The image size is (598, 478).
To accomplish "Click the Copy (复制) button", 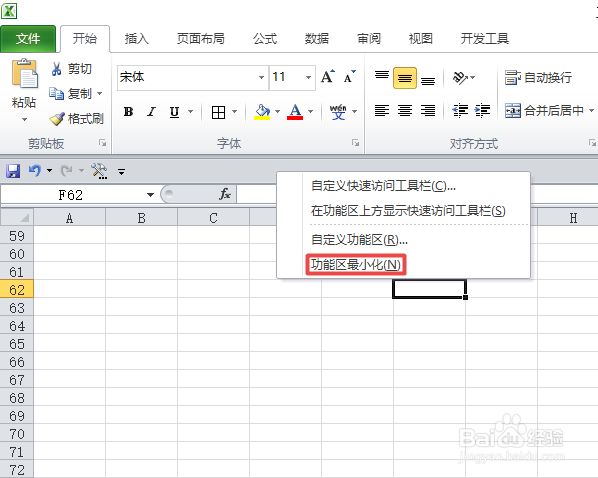I will pos(71,93).
